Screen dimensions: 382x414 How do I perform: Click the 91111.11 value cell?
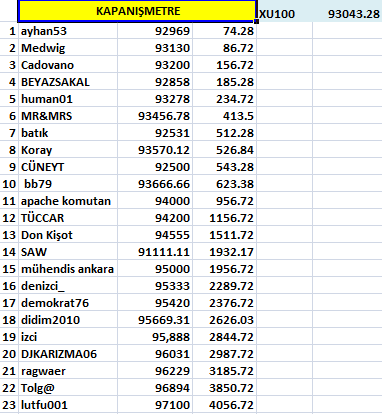tap(155, 252)
